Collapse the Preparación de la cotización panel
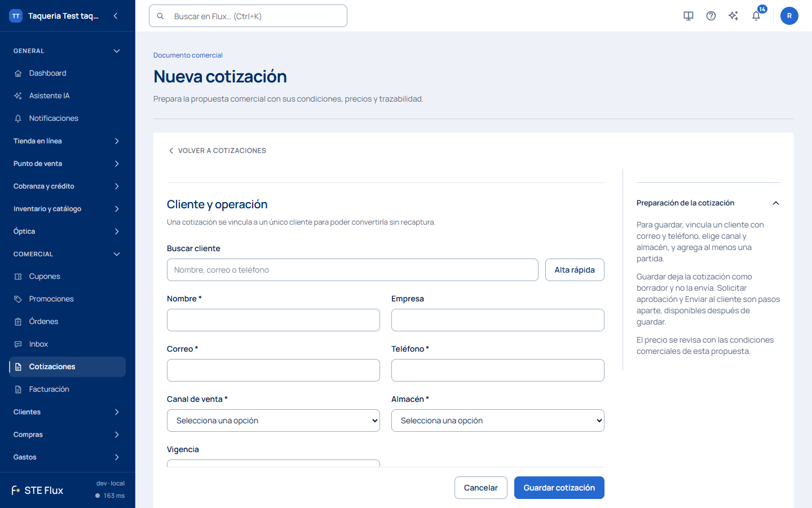Screen dimensions: 812x508 776,203
